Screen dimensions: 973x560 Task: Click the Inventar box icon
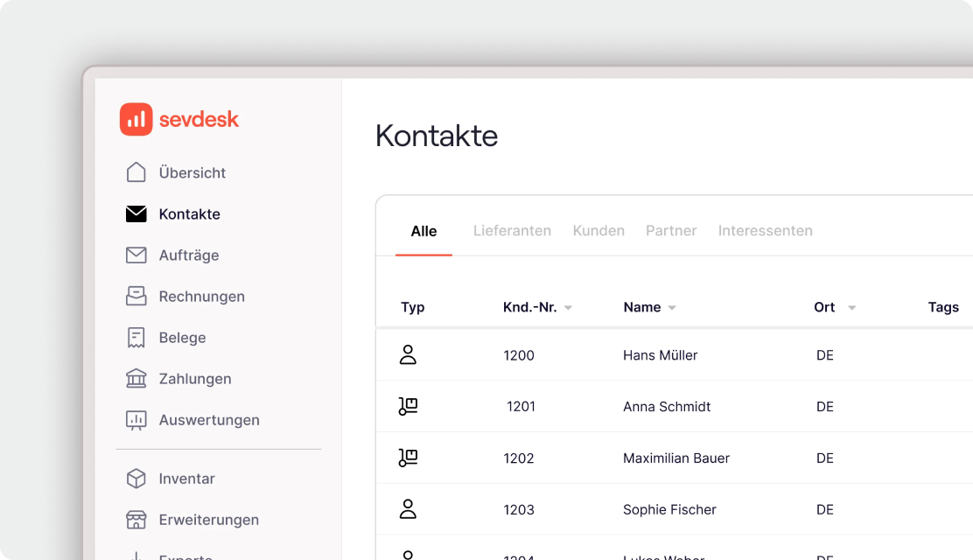coord(136,479)
